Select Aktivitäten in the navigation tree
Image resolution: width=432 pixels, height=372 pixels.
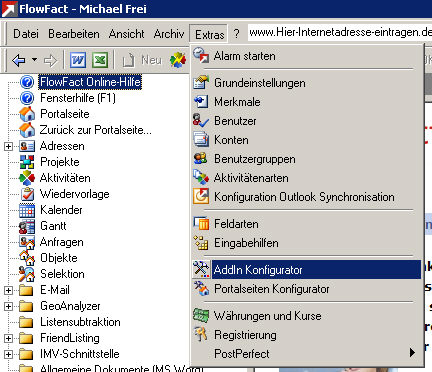tap(65, 178)
